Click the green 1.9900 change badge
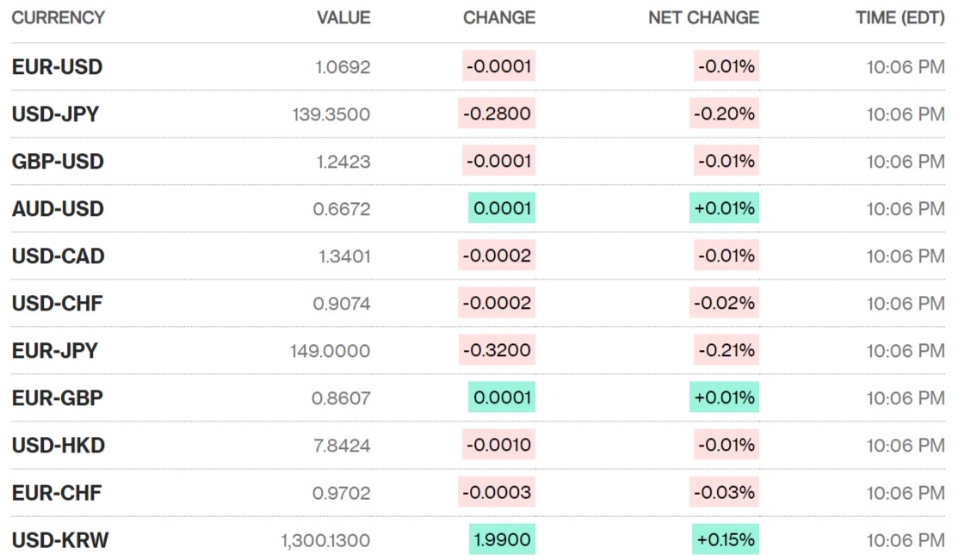Viewport: 958px width, 560px height. pyautogui.click(x=502, y=540)
